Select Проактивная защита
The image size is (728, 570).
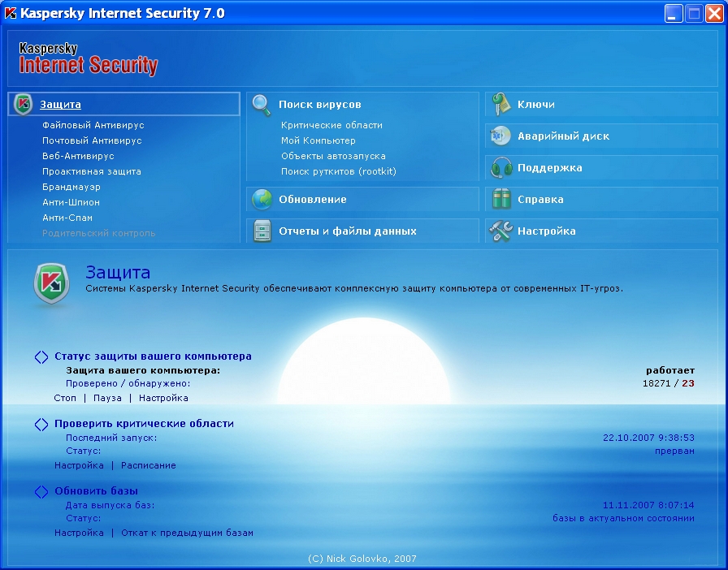pos(92,171)
